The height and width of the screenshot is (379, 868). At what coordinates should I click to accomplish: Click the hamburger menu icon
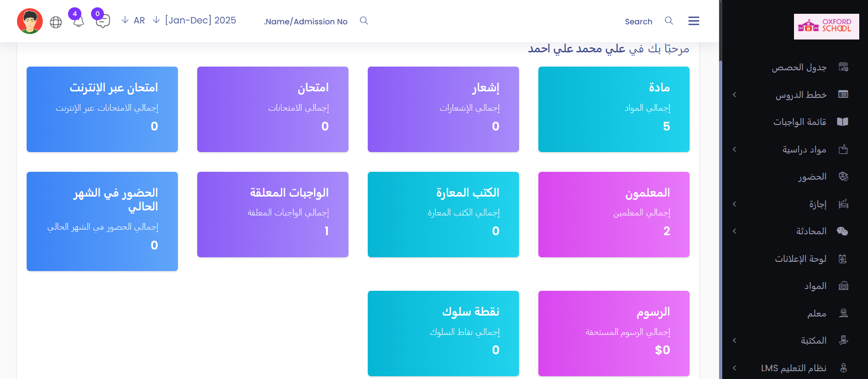pos(693,21)
